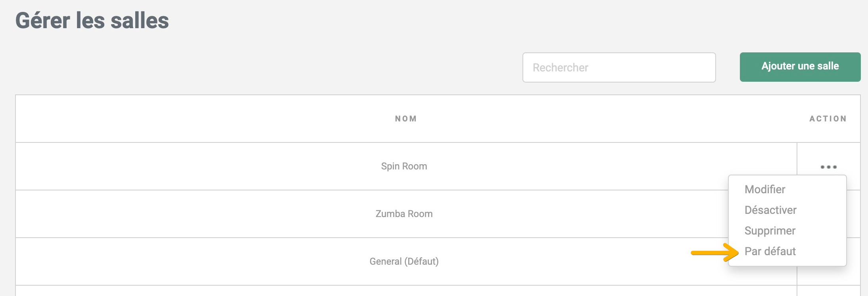868x296 pixels.
Task: Open the Spin Room three-dots action menu
Action: (x=828, y=167)
